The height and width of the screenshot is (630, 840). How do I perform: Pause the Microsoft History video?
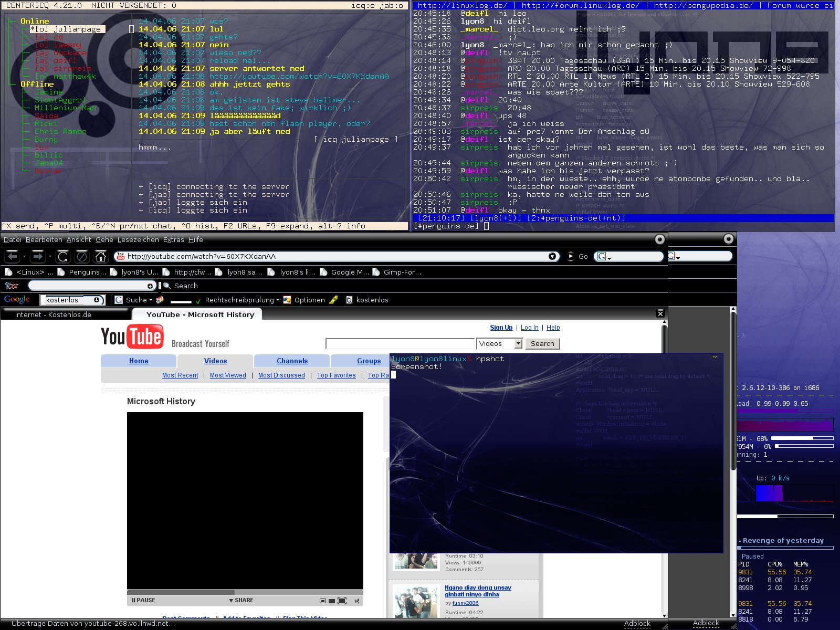pos(143,600)
